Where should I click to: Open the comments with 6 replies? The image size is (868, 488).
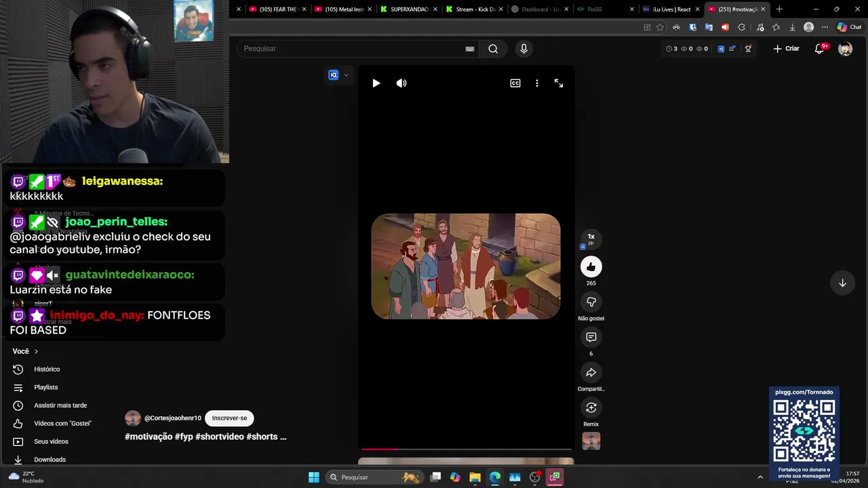(591, 337)
